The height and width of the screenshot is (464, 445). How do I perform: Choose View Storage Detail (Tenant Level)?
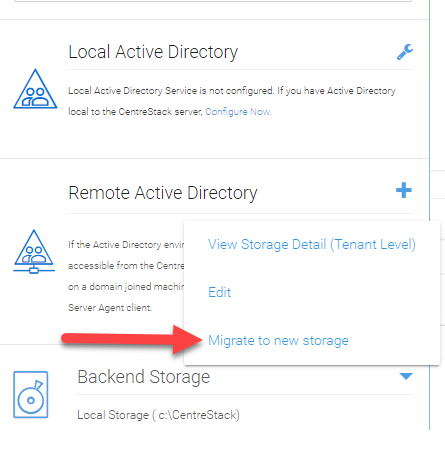tap(312, 244)
